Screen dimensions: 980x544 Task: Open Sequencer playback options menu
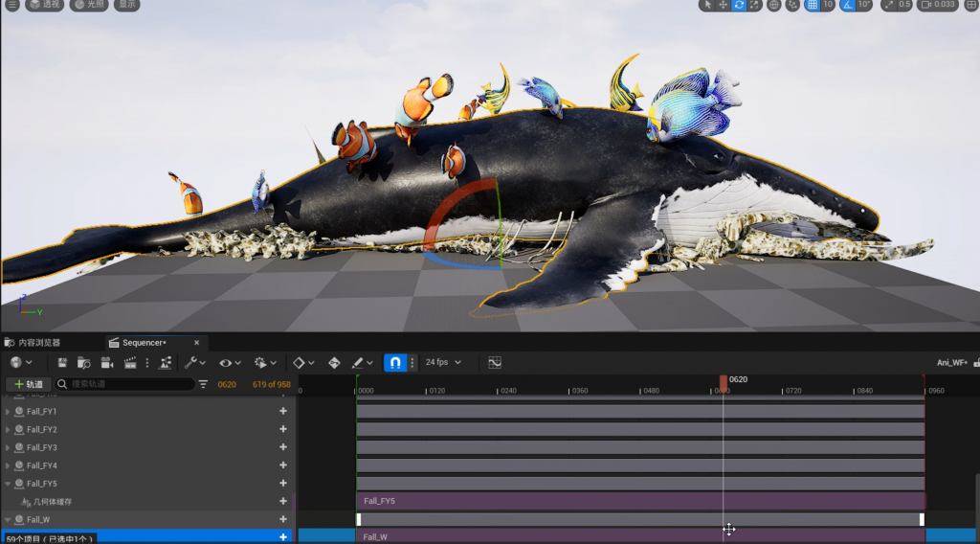point(264,363)
